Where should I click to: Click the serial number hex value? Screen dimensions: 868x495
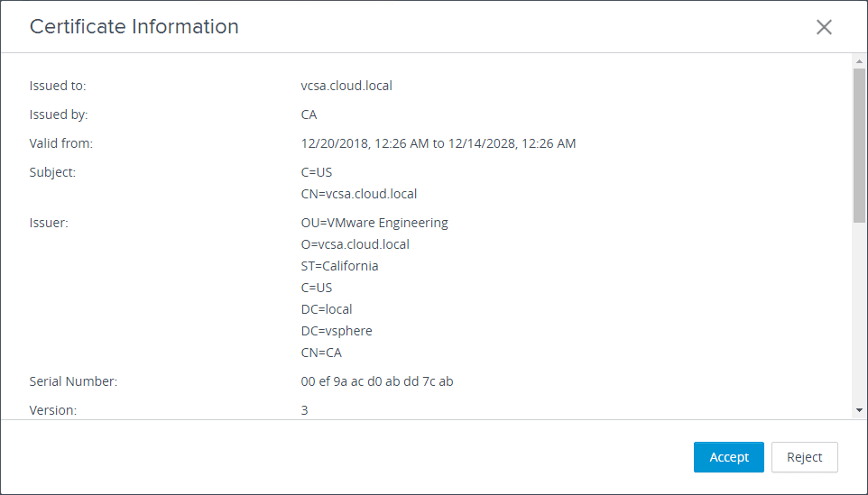[377, 381]
